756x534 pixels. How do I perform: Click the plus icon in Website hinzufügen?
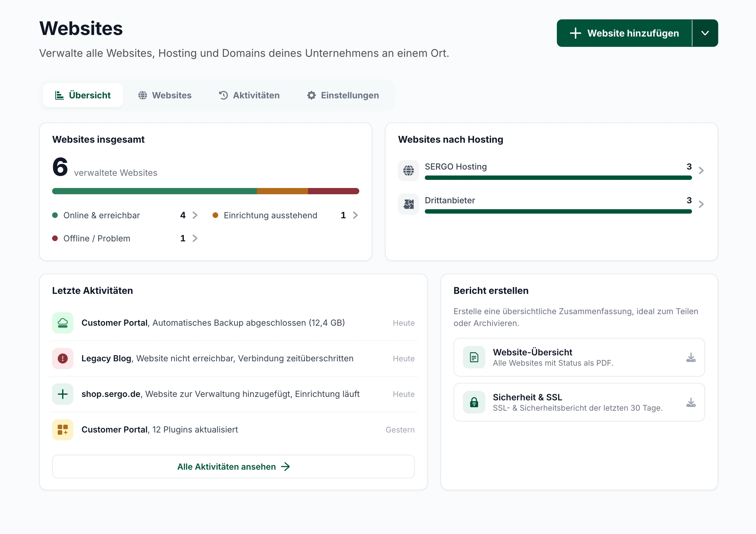pyautogui.click(x=575, y=33)
